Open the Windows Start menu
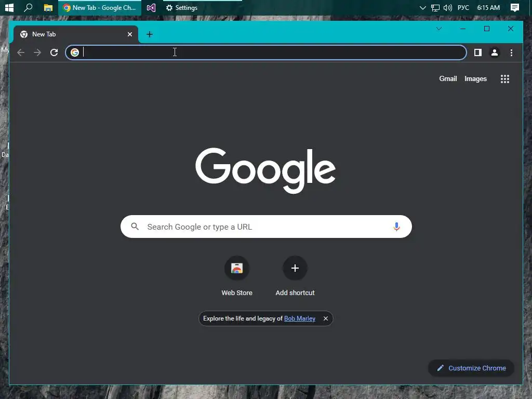The width and height of the screenshot is (532, 399). [x=9, y=7]
